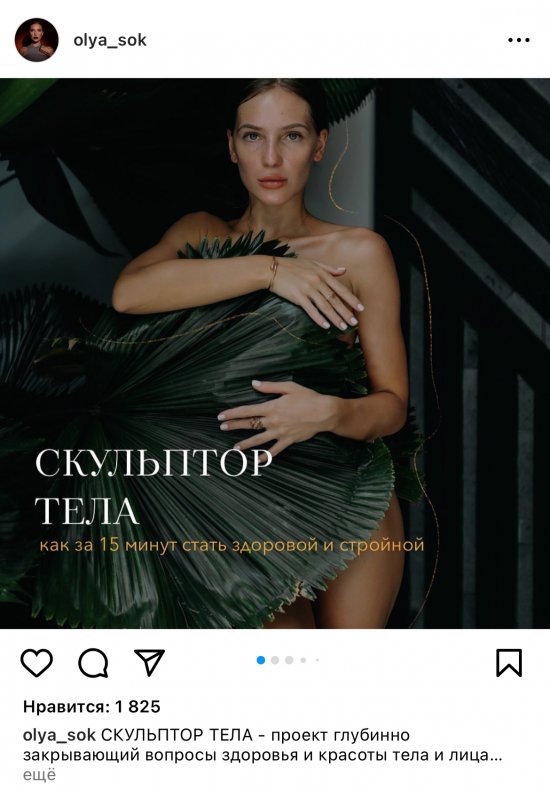Expand caption with 'ещё' link
550x791 pixels.
pos(39,774)
